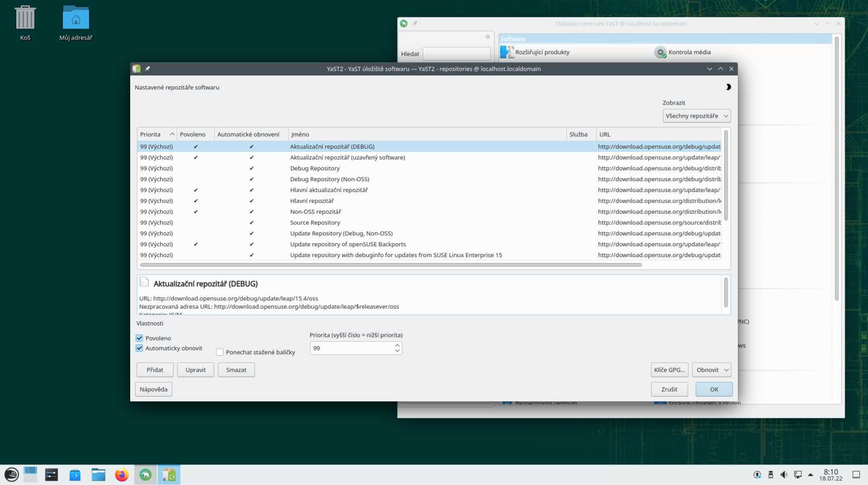This screenshot has width=868, height=485.
Task: Click the Upravit button
Action: [196, 370]
